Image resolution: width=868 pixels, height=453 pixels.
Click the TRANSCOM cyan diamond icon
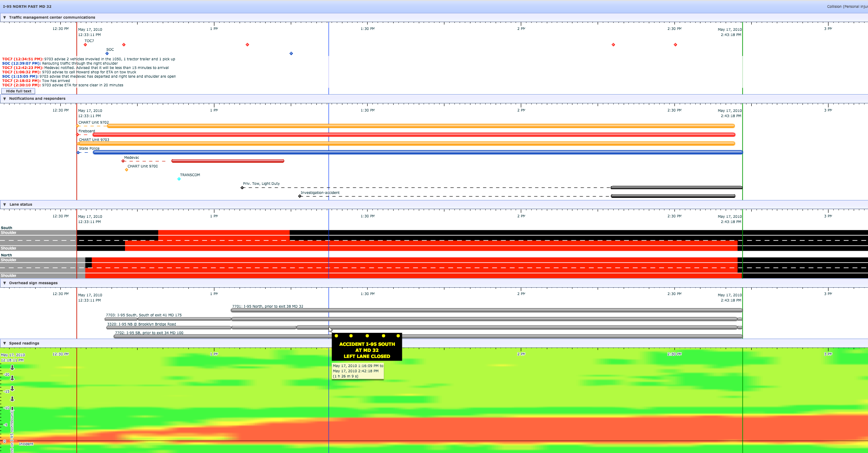pos(178,178)
